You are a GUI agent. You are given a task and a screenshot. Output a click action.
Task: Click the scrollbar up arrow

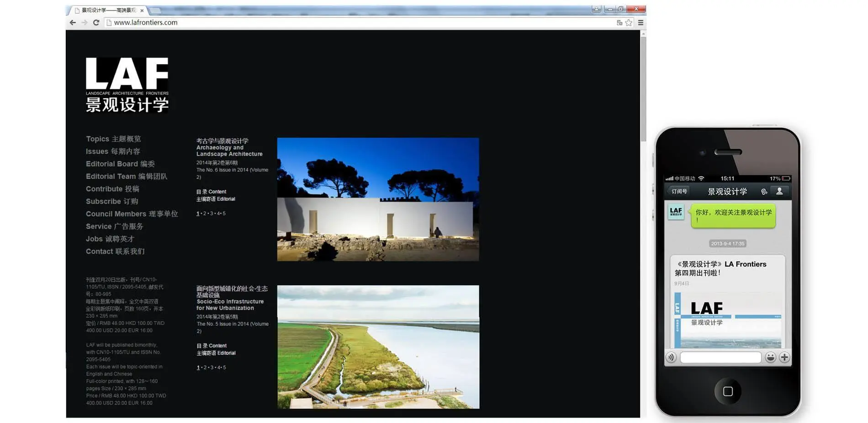click(643, 34)
